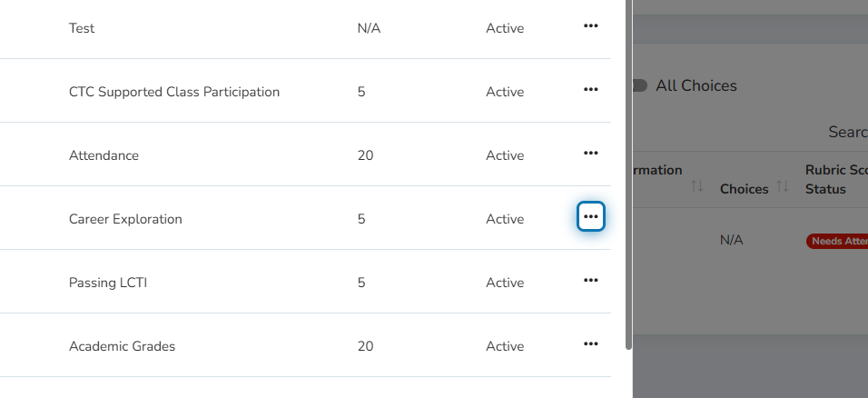868x398 pixels.
Task: Open more options for Academic Grades
Action: tap(591, 344)
